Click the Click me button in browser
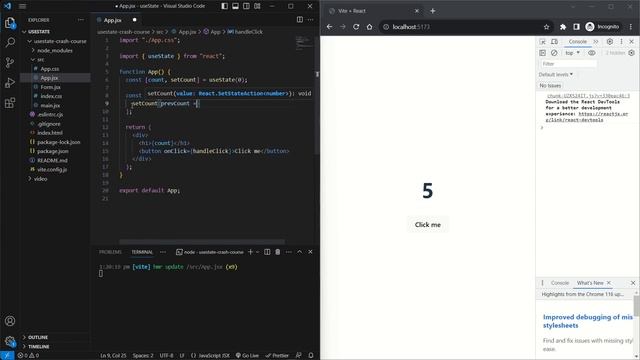Viewport: 640px width, 360px height. [428, 224]
